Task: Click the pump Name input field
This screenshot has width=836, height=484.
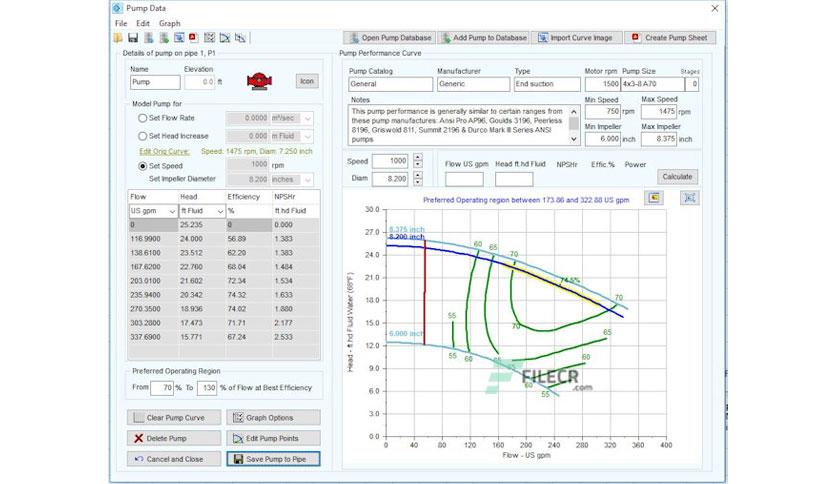Action: click(155, 82)
